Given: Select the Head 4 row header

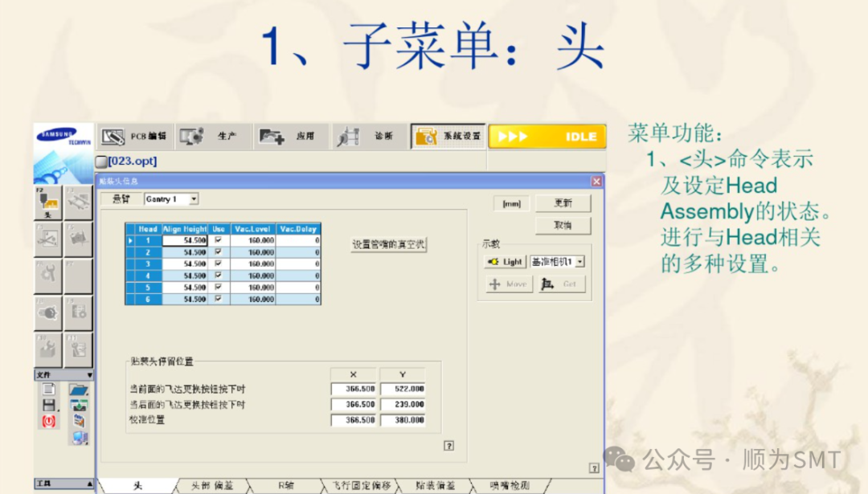Looking at the screenshot, I should [148, 276].
